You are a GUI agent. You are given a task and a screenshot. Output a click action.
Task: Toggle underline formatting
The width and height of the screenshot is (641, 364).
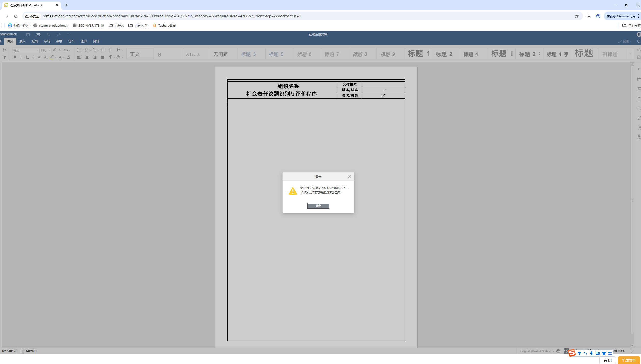tap(27, 57)
